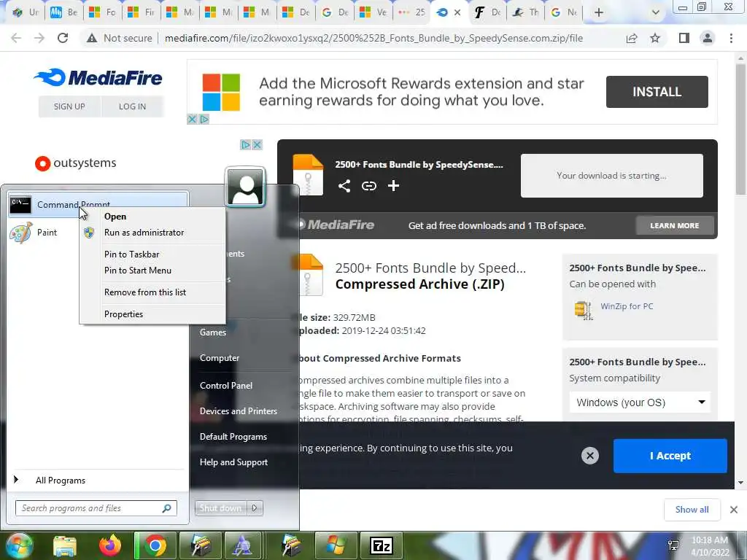Click the URL address bar
The width and height of the screenshot is (747, 560).
(373, 38)
